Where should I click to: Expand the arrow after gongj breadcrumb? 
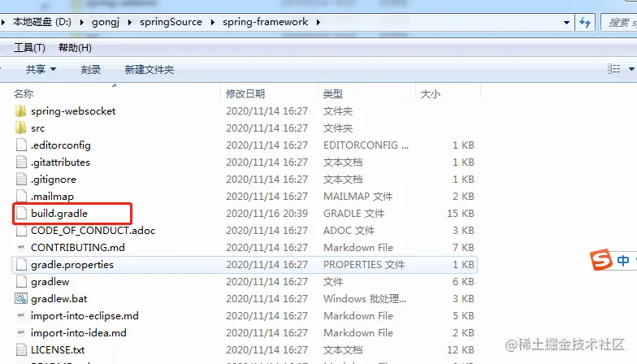(130, 23)
